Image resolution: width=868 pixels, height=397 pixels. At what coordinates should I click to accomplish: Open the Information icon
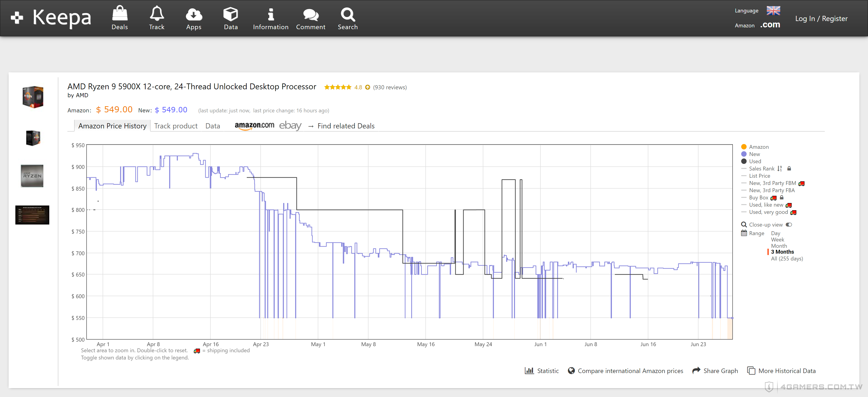click(x=271, y=14)
